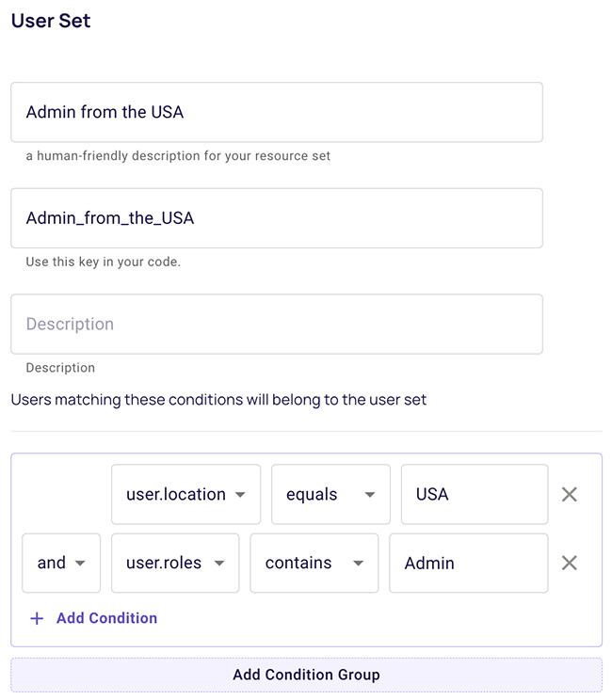Delete the user.roles contains Admin condition
The height and width of the screenshot is (700, 612).
(569, 563)
